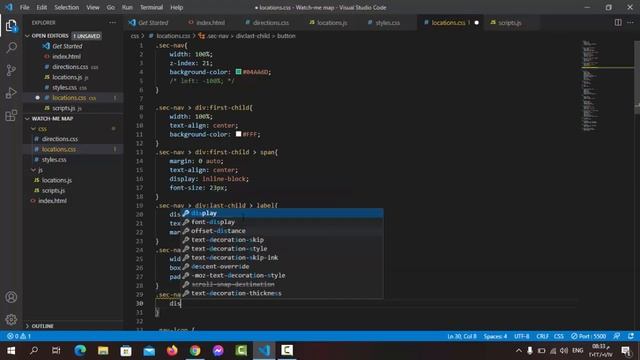Open Run and Debug view
Screen dimensions: 640x360
(x=11, y=93)
